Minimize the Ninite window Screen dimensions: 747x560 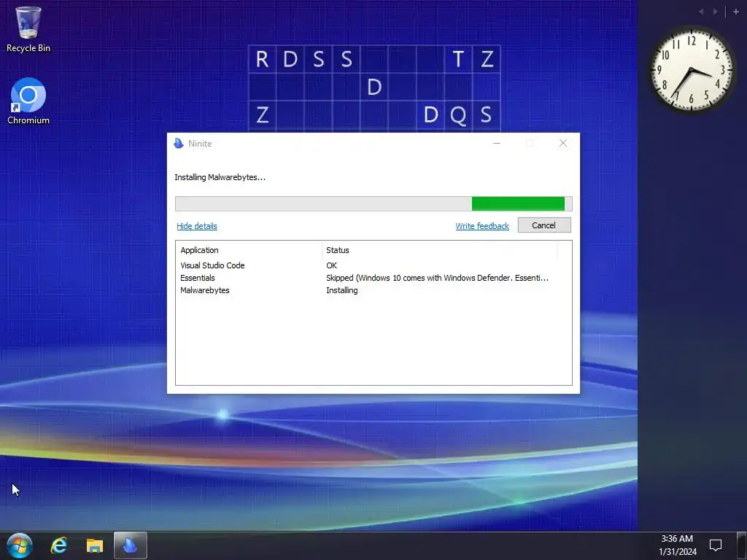(496, 143)
